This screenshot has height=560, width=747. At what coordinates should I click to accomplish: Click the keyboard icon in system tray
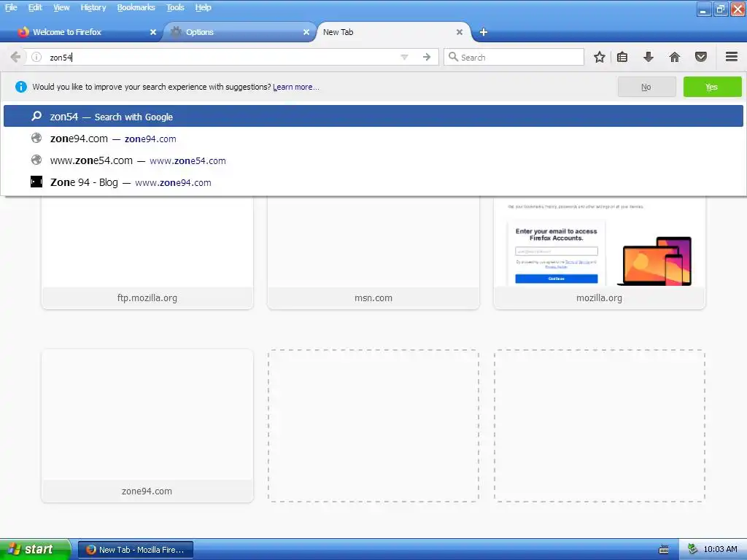click(664, 550)
